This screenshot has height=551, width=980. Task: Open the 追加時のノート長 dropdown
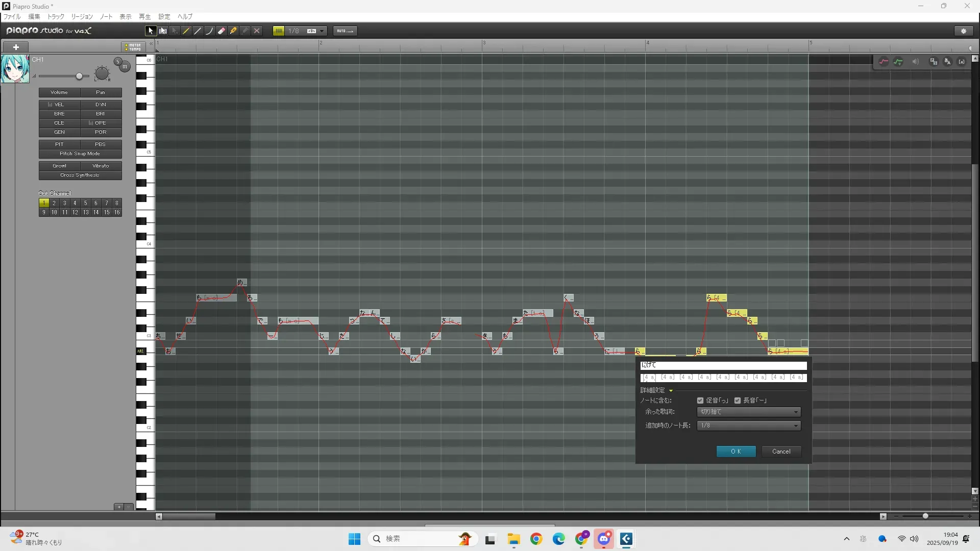tap(748, 425)
